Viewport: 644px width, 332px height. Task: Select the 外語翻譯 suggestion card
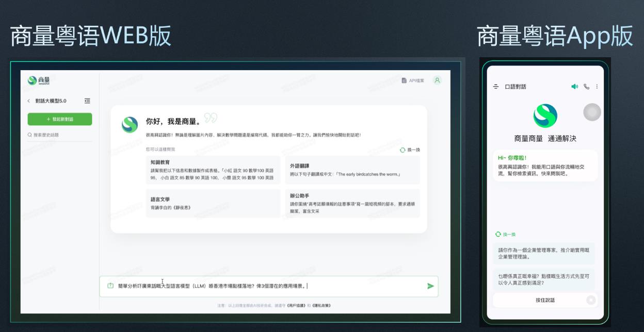352,170
